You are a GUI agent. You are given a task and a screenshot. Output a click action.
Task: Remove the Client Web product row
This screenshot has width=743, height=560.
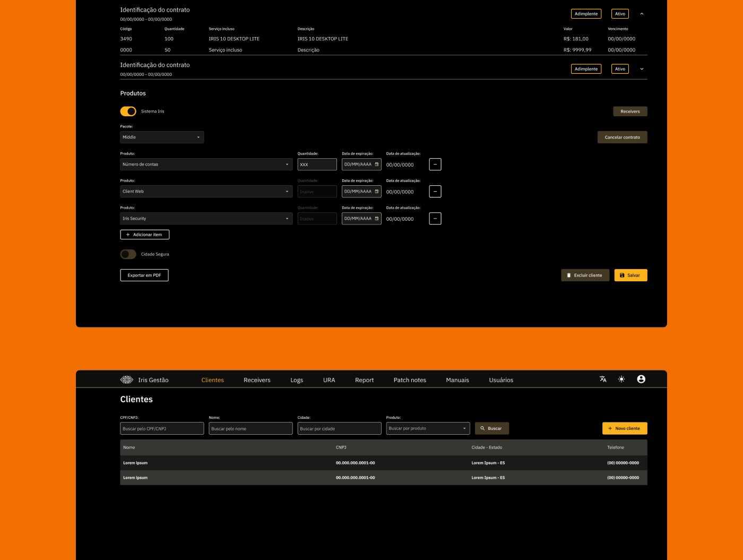pos(435,192)
